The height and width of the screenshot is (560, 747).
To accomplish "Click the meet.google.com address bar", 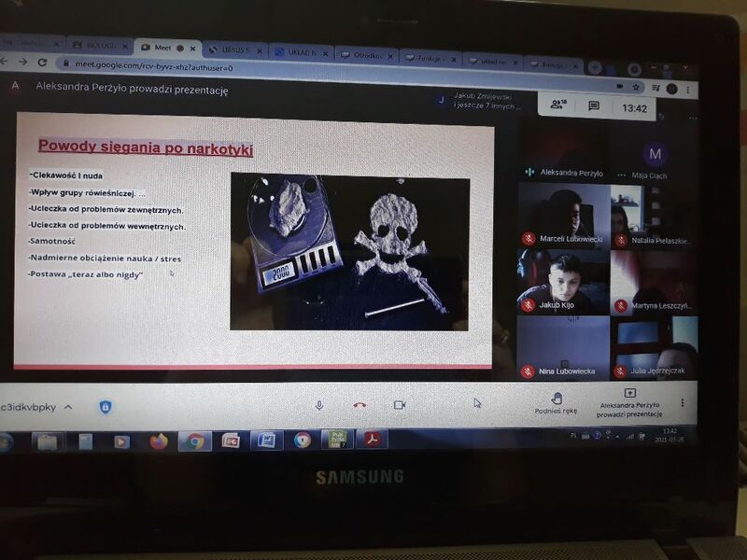I will (280, 67).
